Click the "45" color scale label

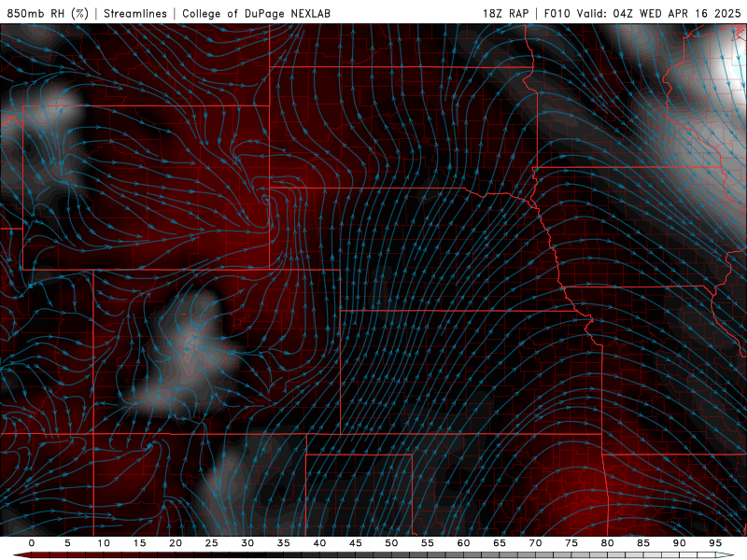(356, 543)
